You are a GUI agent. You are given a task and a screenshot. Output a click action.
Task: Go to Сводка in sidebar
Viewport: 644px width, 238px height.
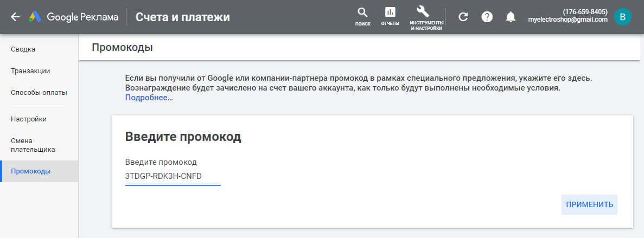coord(23,49)
